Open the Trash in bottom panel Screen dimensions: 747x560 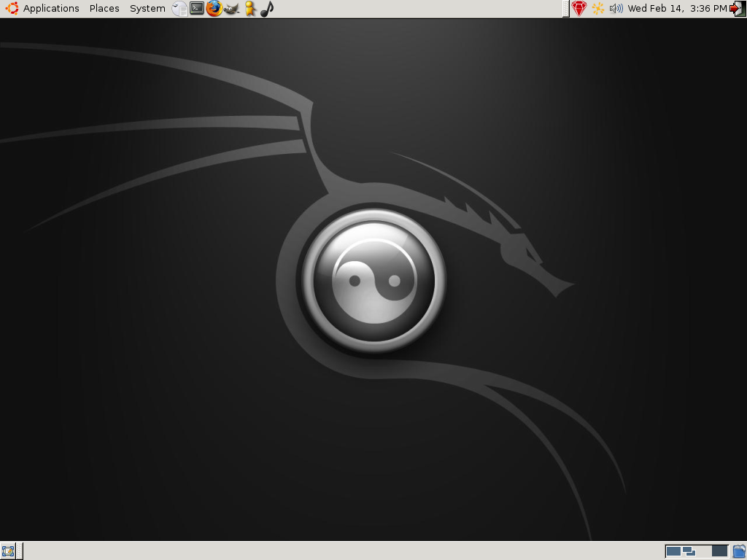click(x=740, y=551)
